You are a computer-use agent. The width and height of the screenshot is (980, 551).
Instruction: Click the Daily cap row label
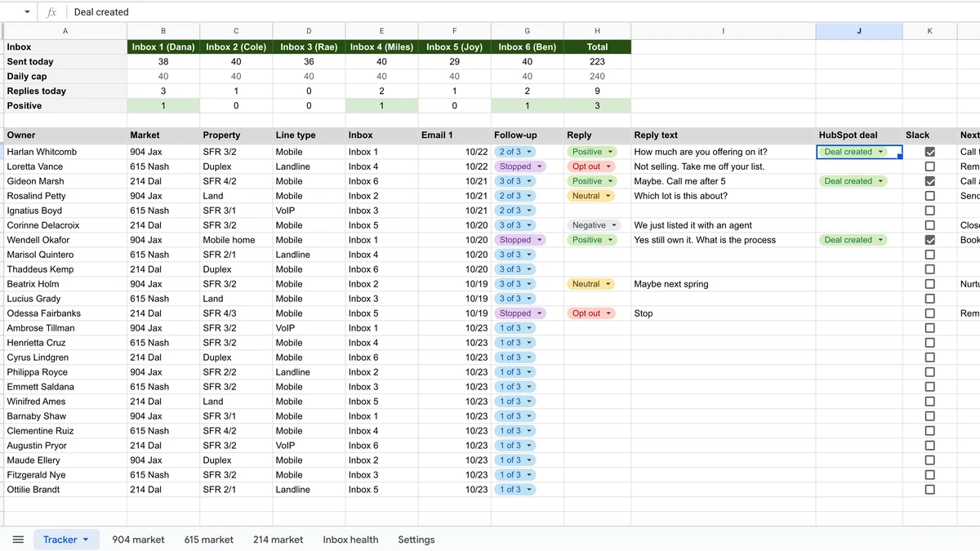point(65,77)
